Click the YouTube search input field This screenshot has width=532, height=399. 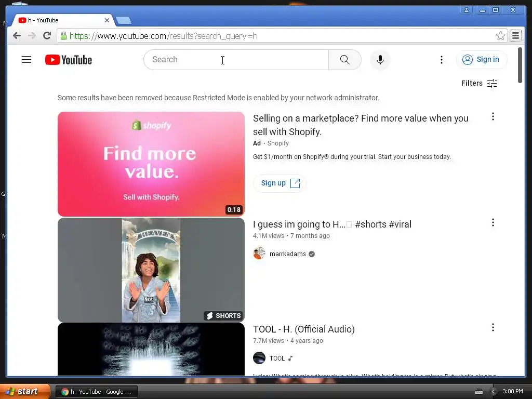pos(236,60)
